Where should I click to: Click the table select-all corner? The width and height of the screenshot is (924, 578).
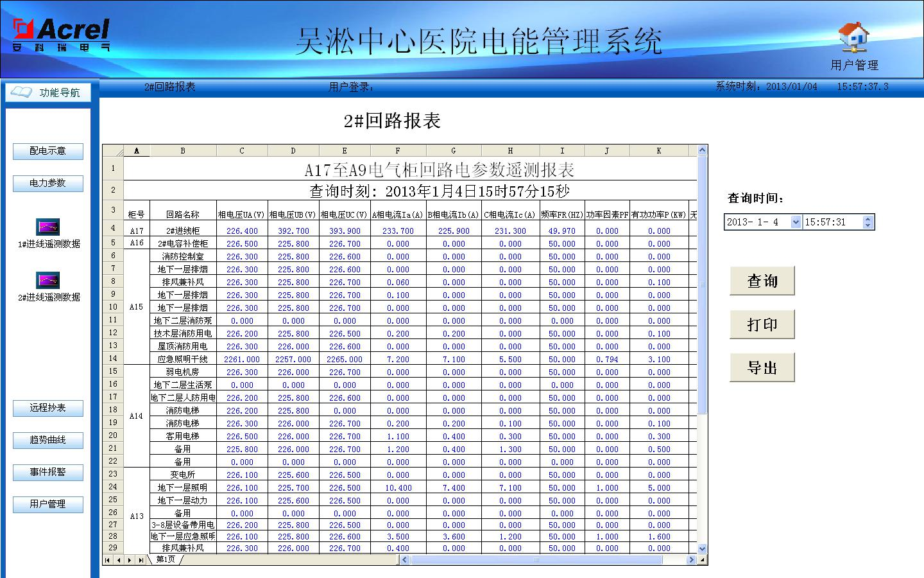tap(113, 151)
